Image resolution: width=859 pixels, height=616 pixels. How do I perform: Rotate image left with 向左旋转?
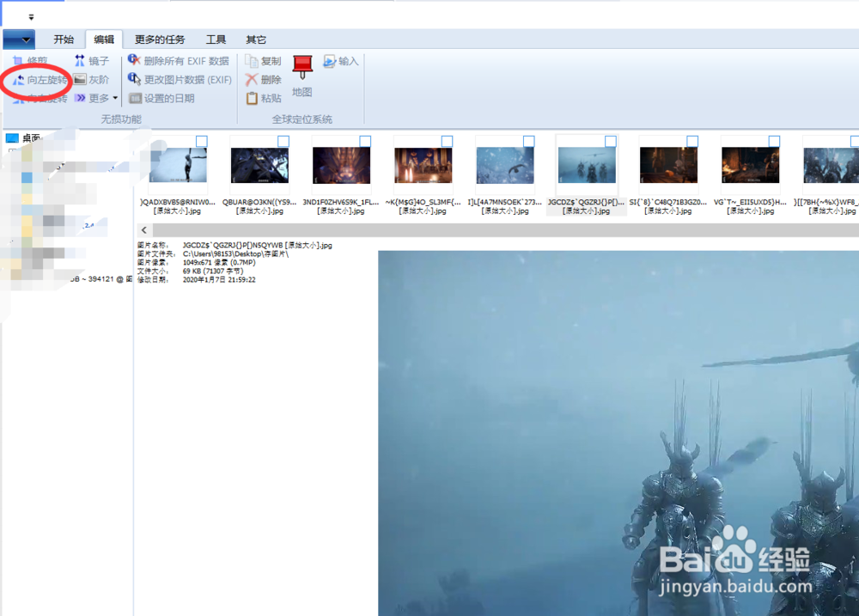[40, 80]
